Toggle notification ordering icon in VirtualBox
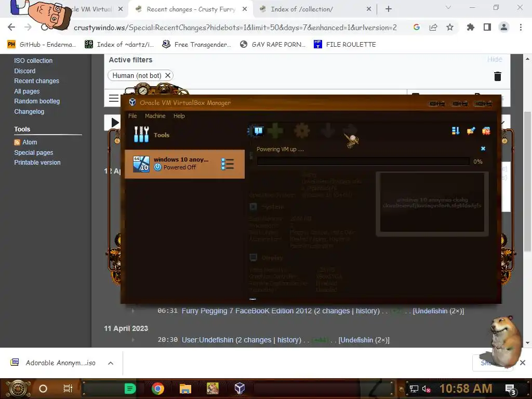The width and height of the screenshot is (532, 399). coord(456,130)
